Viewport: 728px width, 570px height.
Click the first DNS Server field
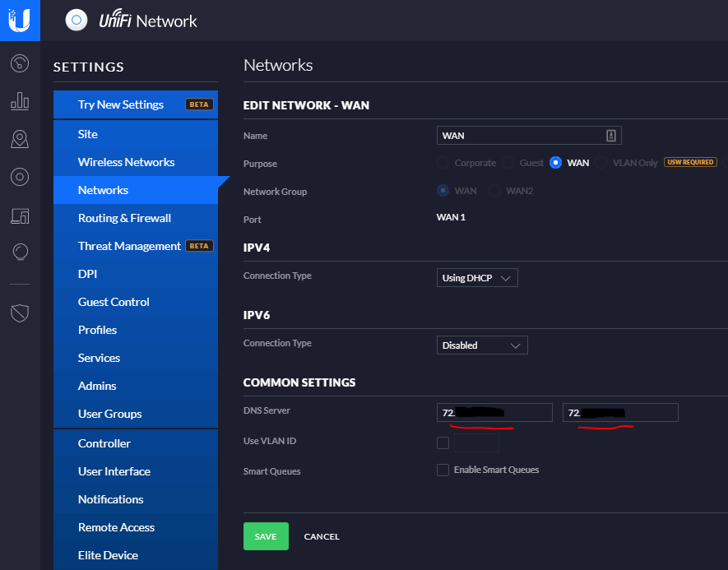(494, 412)
